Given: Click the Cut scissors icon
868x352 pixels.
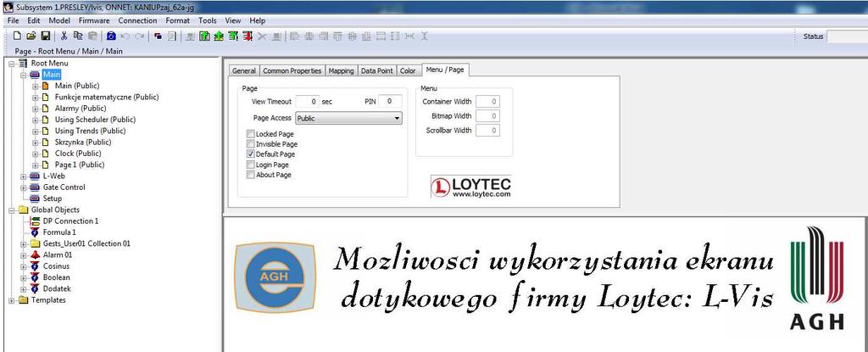Looking at the screenshot, I should [x=64, y=36].
